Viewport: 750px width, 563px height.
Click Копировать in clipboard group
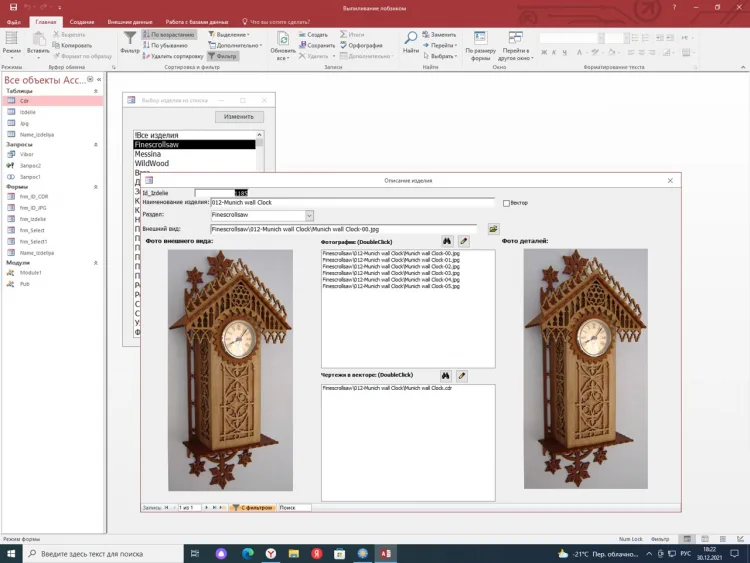pos(72,45)
